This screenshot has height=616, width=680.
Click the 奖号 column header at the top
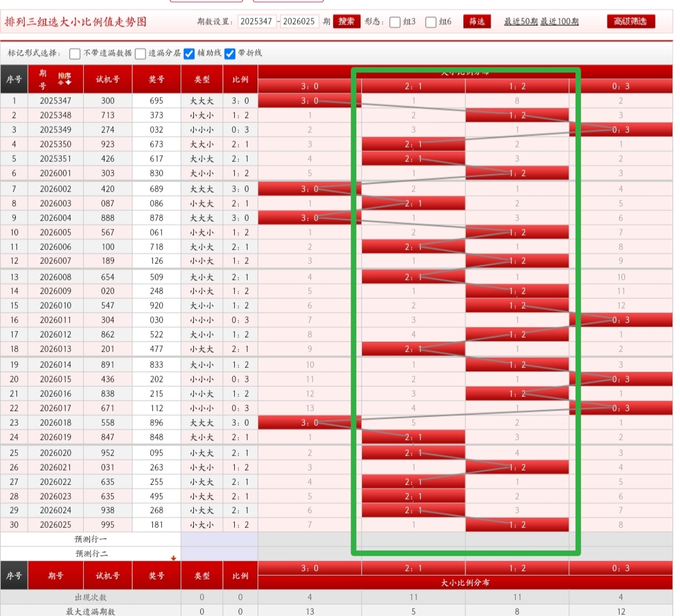(x=156, y=79)
